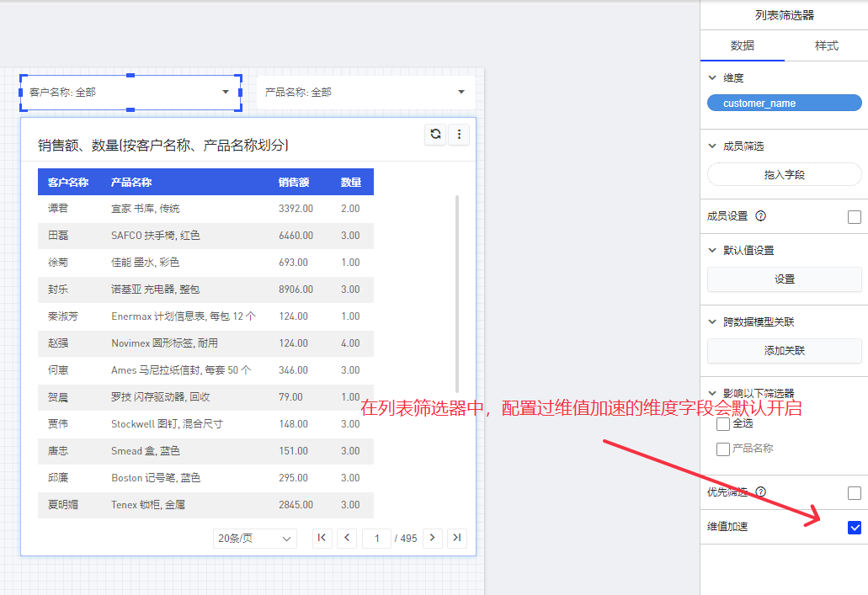Open the 客户名称 filter dropdown
The width and height of the screenshot is (868, 595).
pos(130,92)
